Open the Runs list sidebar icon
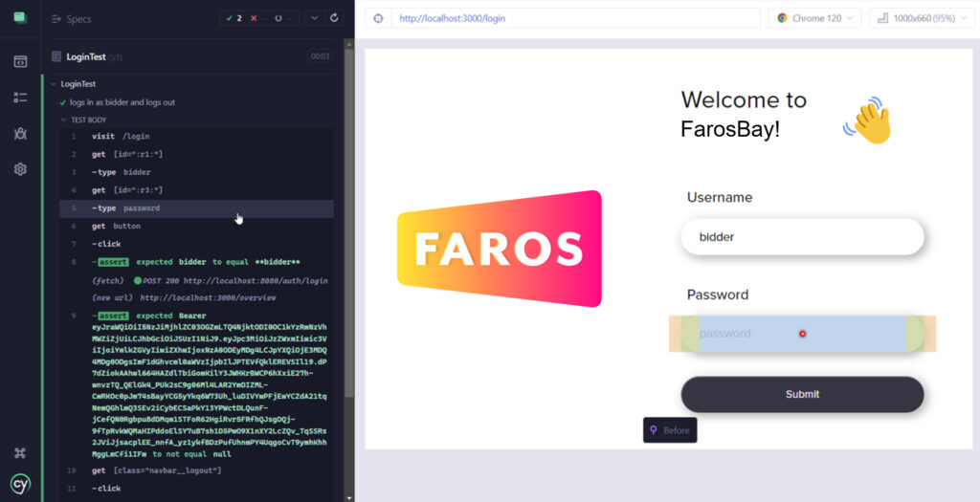The width and height of the screenshot is (980, 502). (x=20, y=98)
